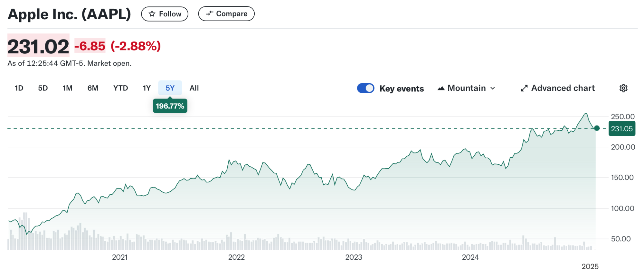The height and width of the screenshot is (278, 644).
Task: Expand the Mountain dropdown chevron
Action: pyautogui.click(x=493, y=88)
